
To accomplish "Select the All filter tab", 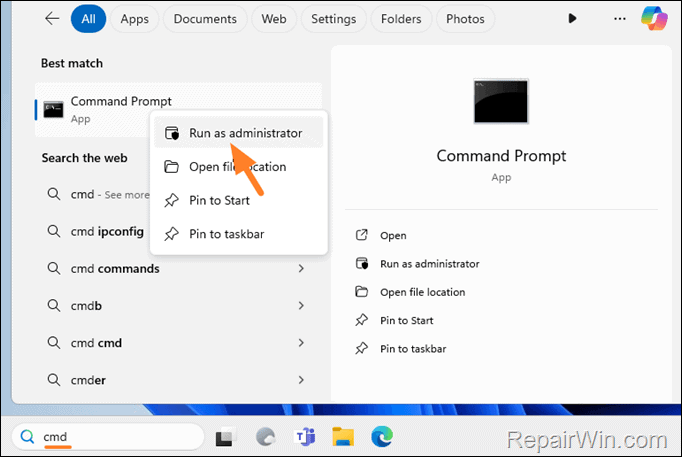I will [88, 19].
